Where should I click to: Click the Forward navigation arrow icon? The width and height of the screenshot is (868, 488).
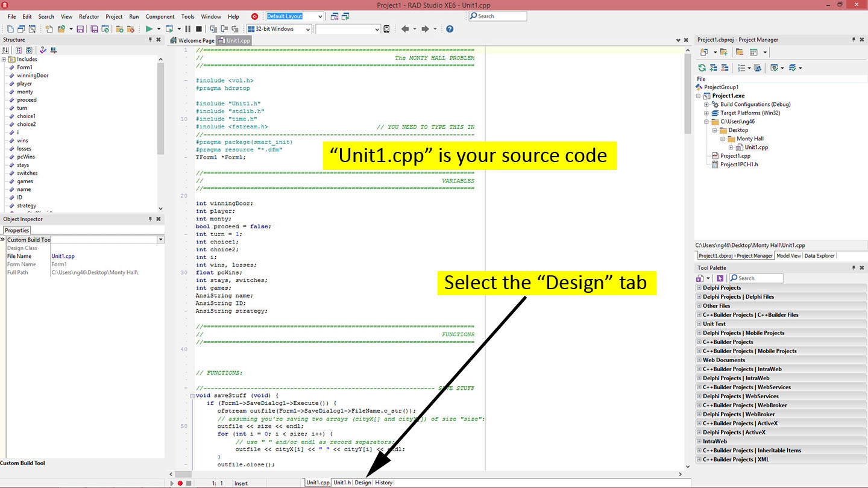click(x=425, y=29)
